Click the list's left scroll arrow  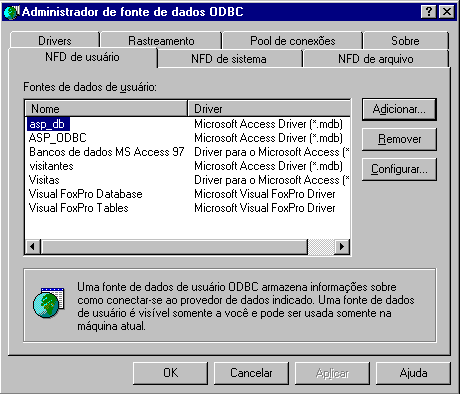33,247
